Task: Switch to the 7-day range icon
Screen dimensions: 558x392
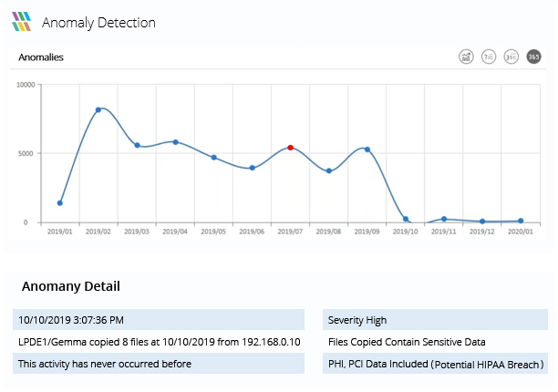Action: tap(489, 57)
